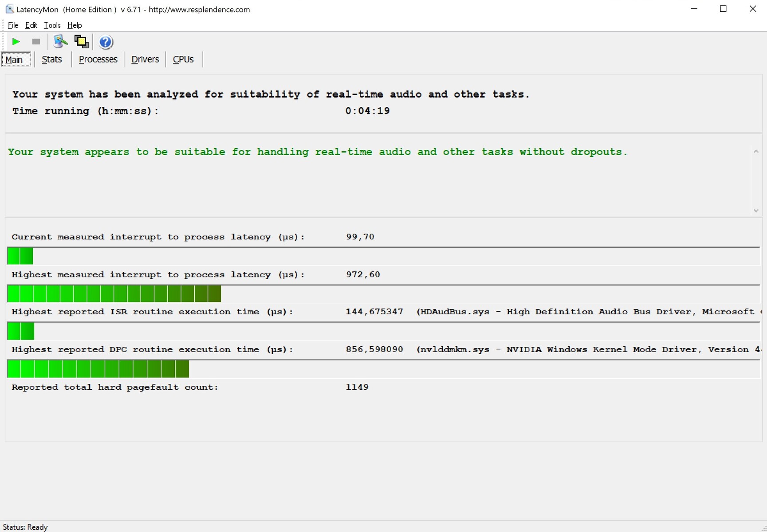
Task: Open the Help menu
Action: coord(75,25)
